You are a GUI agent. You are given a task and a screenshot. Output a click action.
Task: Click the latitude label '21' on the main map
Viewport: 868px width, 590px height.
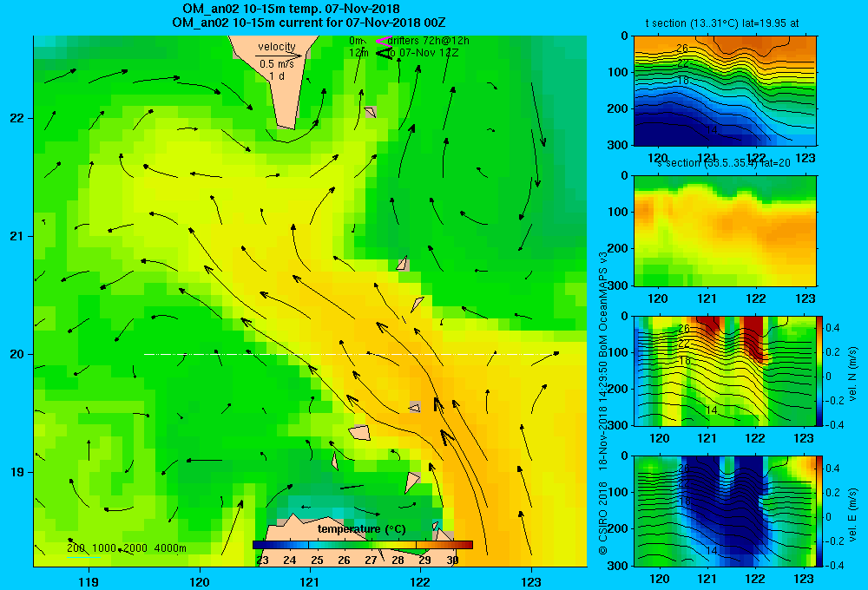click(17, 236)
